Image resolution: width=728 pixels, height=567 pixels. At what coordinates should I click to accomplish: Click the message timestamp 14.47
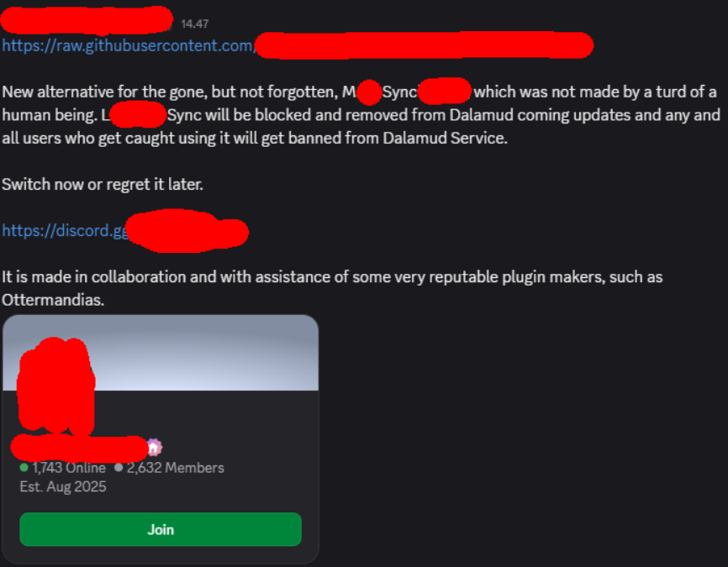[x=194, y=24]
